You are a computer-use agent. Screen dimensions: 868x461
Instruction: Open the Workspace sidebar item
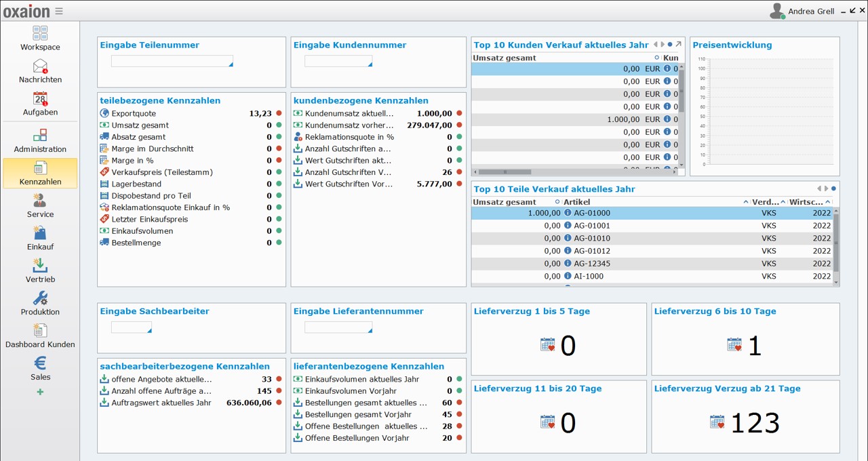coord(40,38)
